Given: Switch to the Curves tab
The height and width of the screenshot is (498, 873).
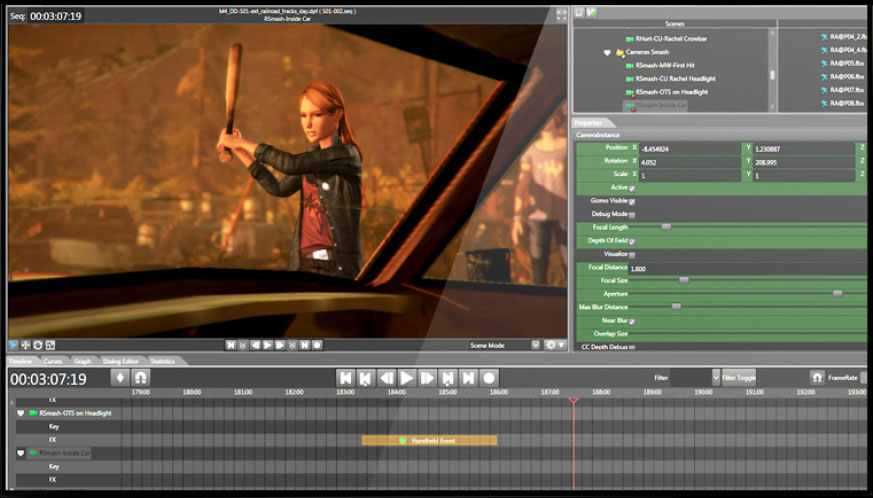Looking at the screenshot, I should click(53, 361).
